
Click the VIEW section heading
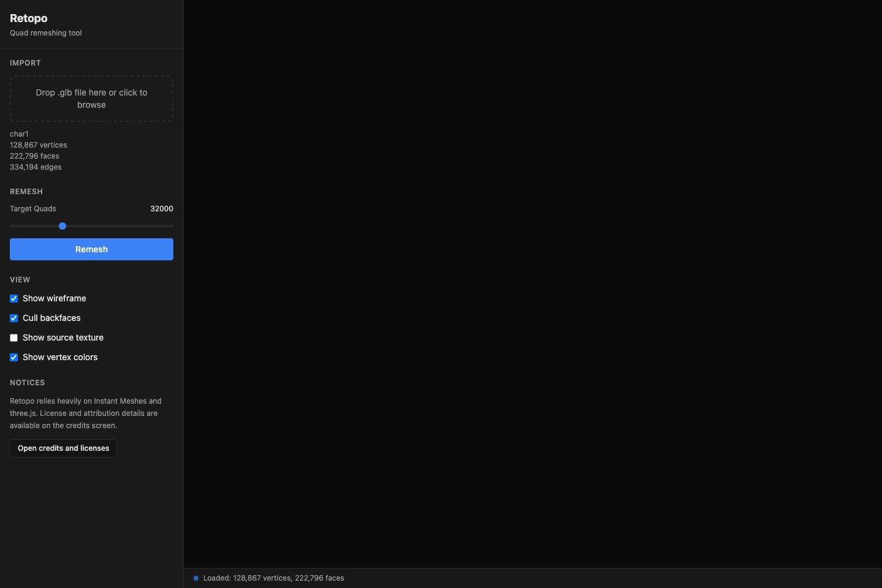[20, 280]
